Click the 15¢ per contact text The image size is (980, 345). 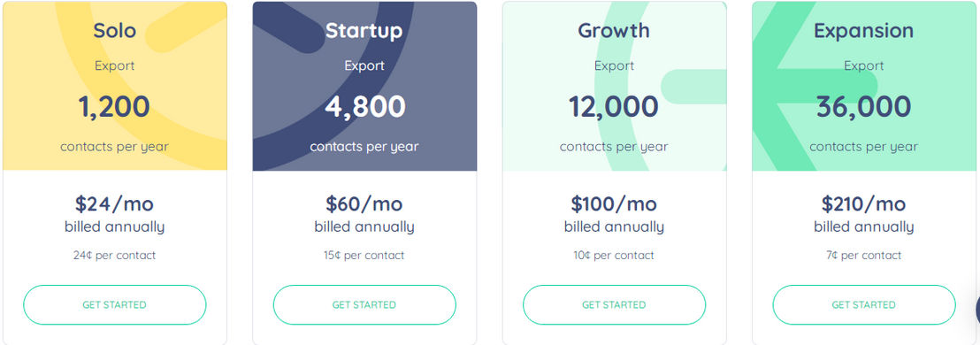tap(364, 255)
